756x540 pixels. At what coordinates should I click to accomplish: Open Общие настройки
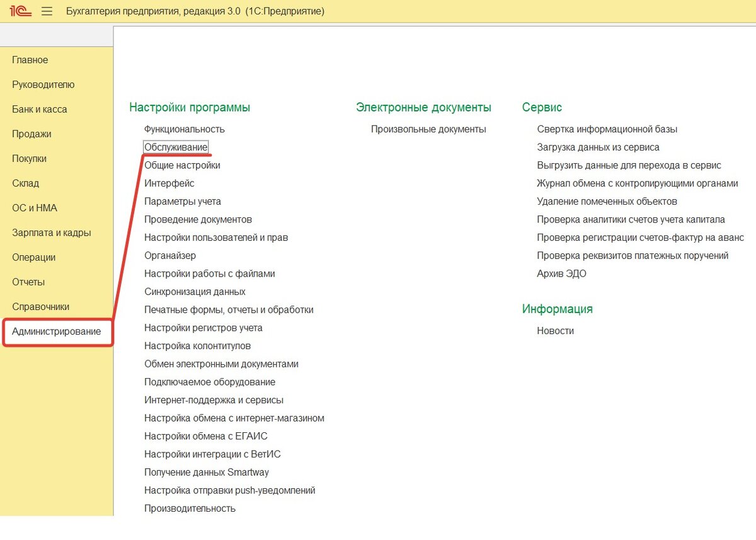click(x=182, y=165)
